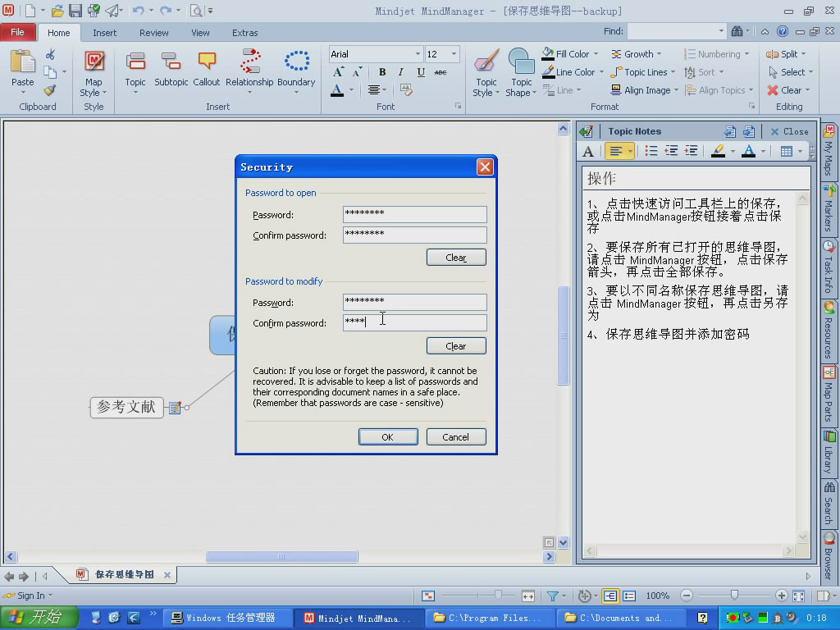The width and height of the screenshot is (840, 630).
Task: Click the Undo icon in quick access toolbar
Action: pyautogui.click(x=138, y=10)
